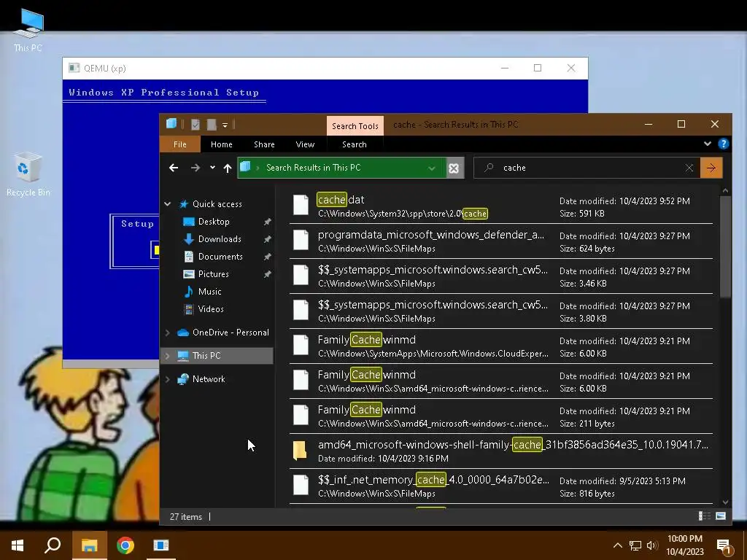Click the Search Results in This PC address bar

pos(341,168)
